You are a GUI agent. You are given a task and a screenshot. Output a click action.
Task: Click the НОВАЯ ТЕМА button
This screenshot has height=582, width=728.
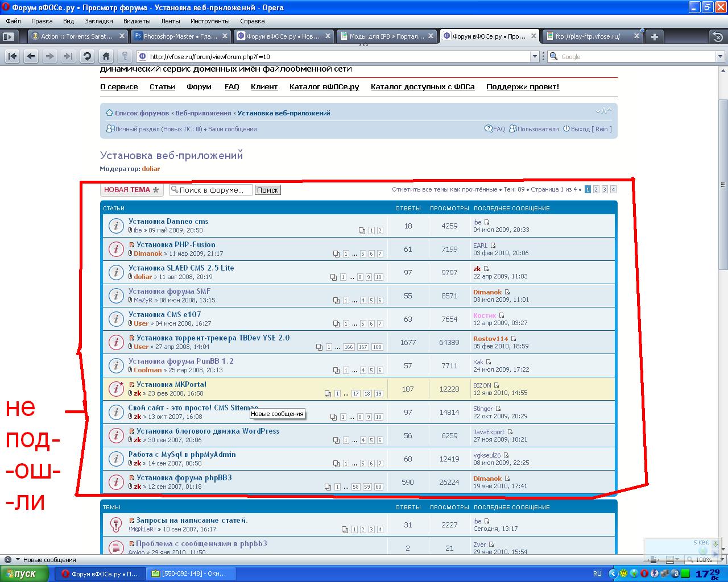click(x=131, y=190)
